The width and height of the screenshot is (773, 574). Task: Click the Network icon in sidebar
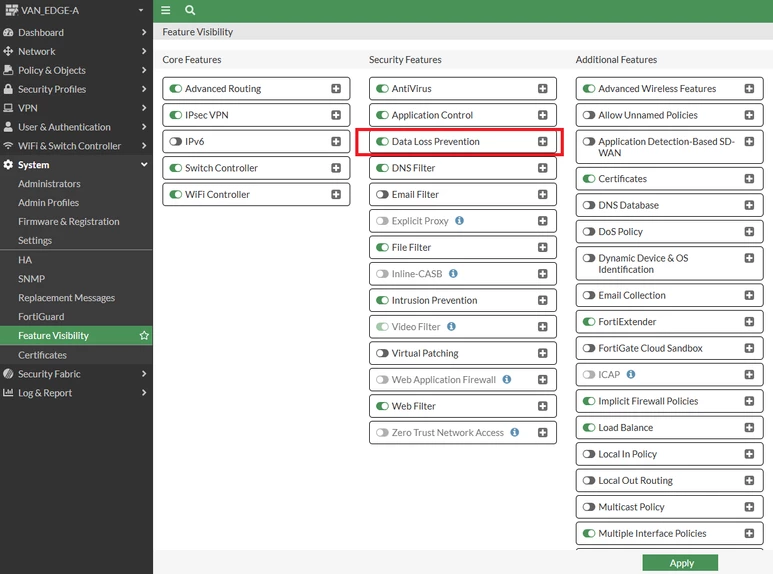pos(8,51)
